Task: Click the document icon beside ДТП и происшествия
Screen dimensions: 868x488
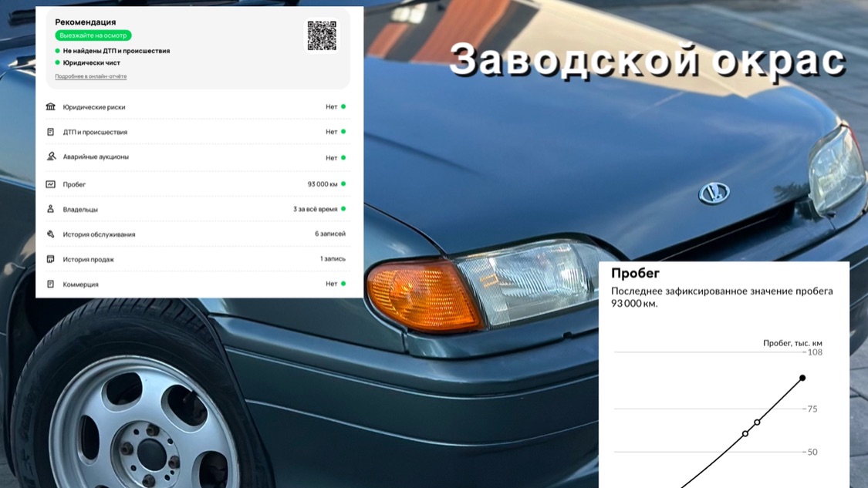Action: (x=50, y=132)
